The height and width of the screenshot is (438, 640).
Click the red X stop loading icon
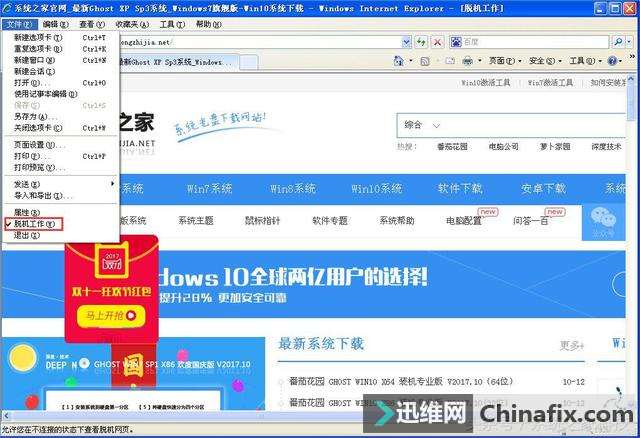tap(437, 42)
